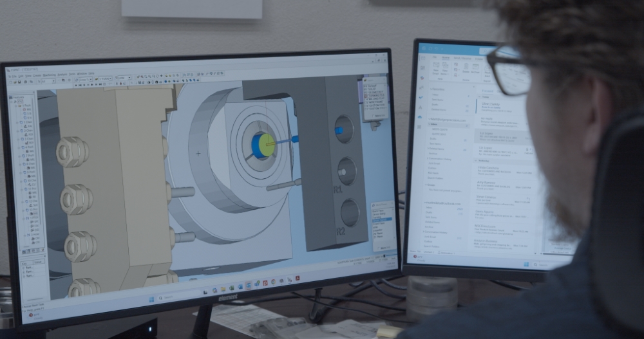Toggle the SOLID layer checkbox
Viewport: 644px width, 339px height.
[x=365, y=89]
